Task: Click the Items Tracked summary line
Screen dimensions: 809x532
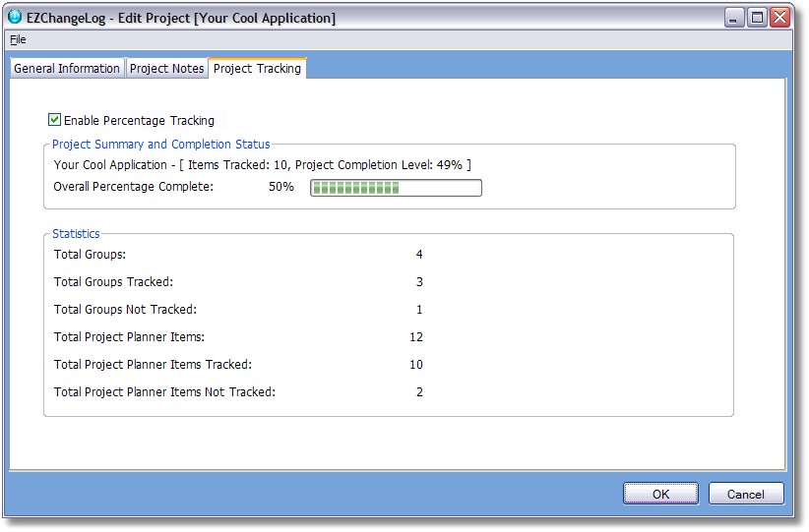Action: [x=262, y=165]
